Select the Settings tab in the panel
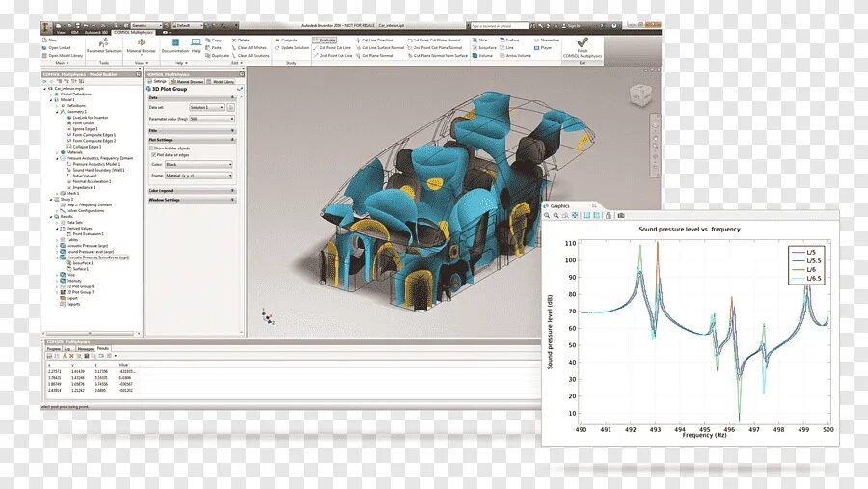 pos(158,81)
